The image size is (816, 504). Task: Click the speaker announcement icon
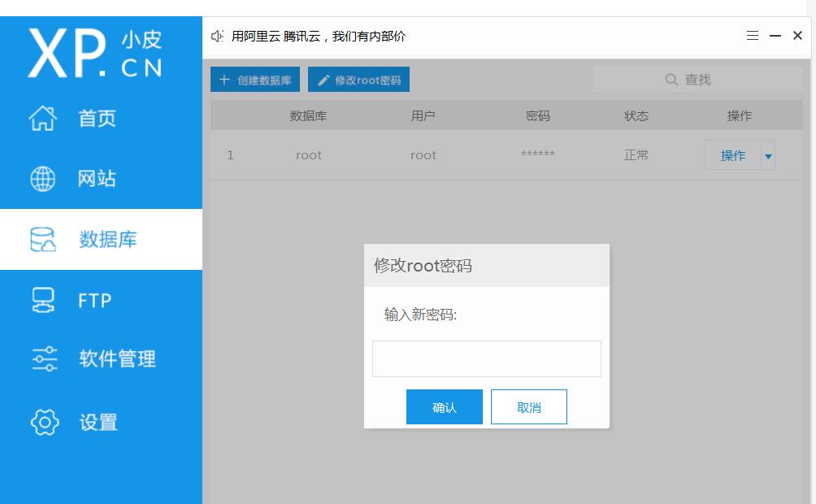(217, 37)
